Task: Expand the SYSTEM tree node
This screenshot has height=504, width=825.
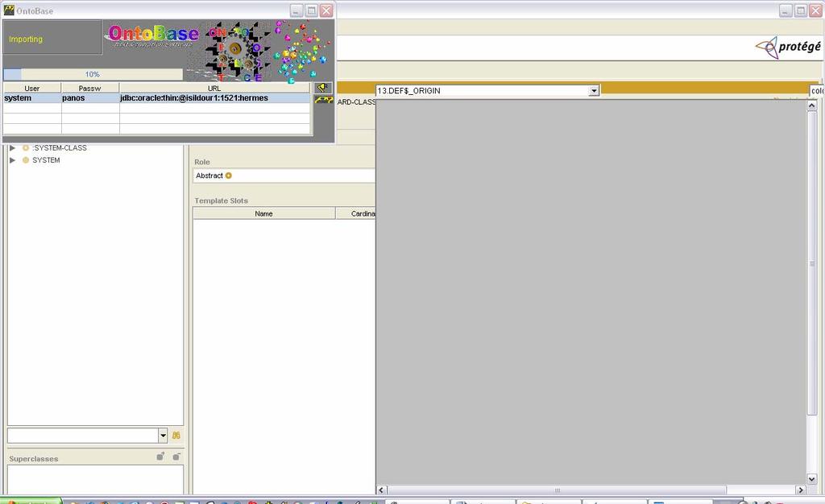Action: pos(12,160)
